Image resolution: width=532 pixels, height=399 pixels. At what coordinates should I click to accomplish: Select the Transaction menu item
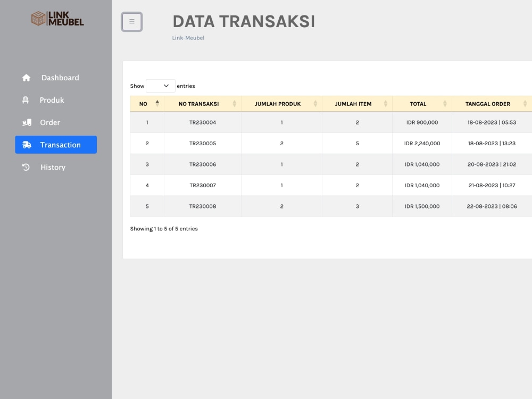coord(56,145)
